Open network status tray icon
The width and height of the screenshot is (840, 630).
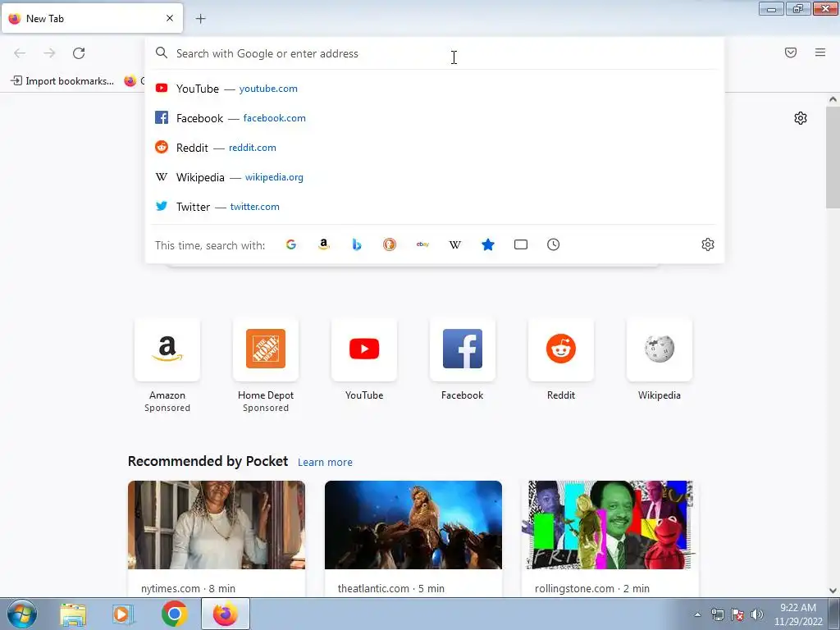717,614
